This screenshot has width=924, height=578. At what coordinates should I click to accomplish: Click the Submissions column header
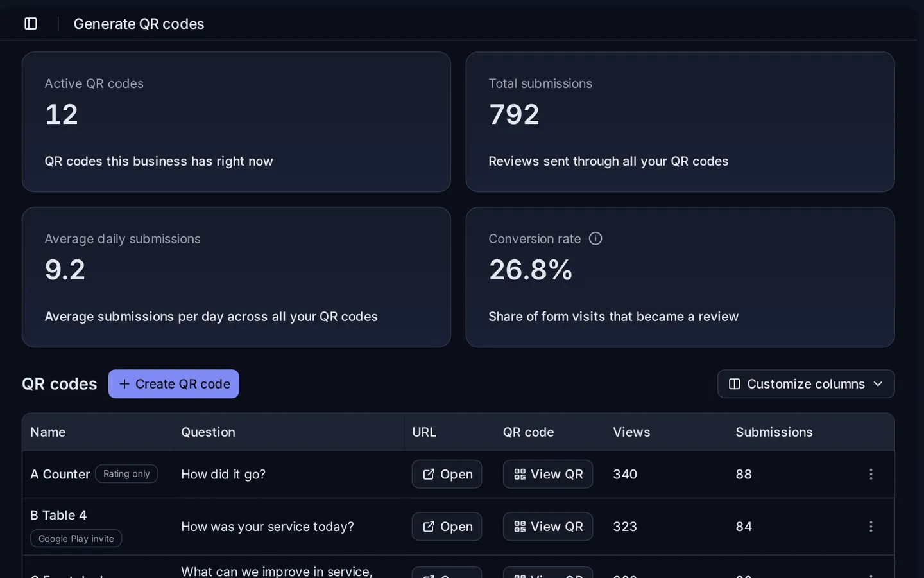774,432
